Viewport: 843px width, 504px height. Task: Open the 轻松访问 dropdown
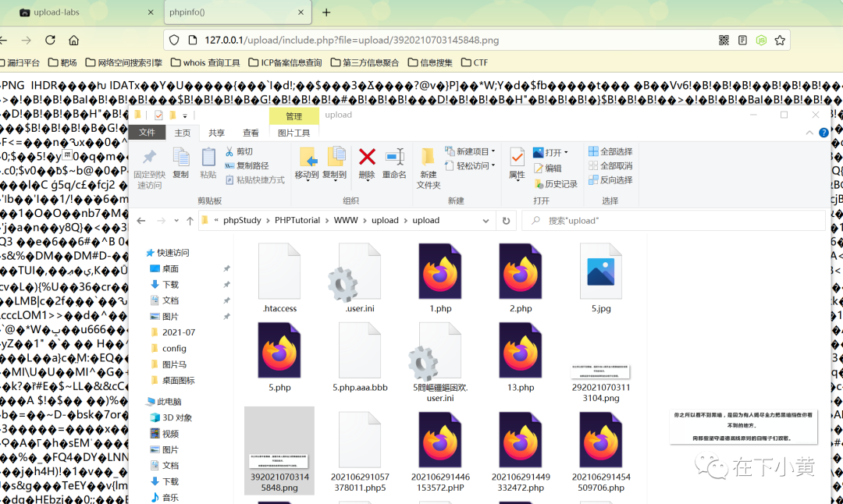tap(470, 165)
